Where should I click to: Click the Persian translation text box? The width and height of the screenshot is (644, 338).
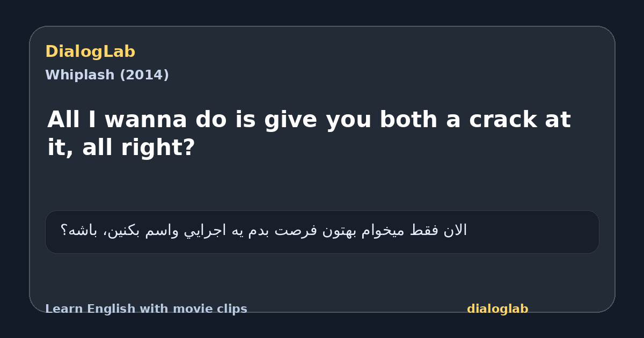click(322, 232)
